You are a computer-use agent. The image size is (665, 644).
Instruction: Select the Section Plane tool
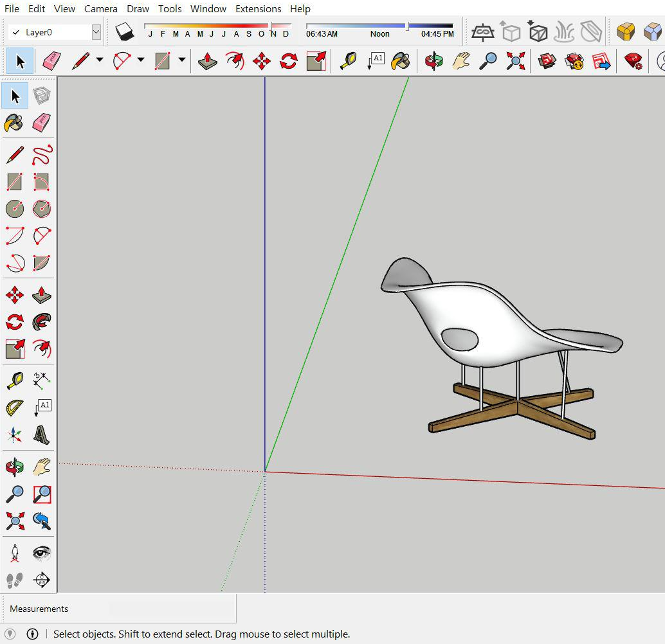pyautogui.click(x=42, y=580)
